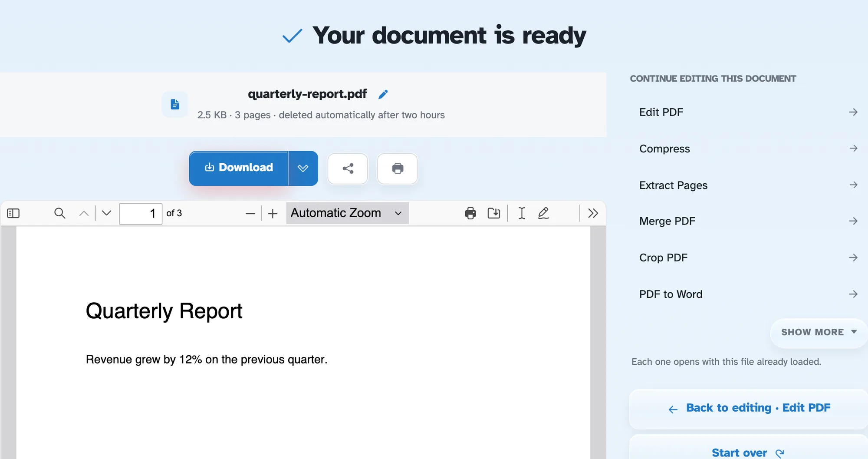This screenshot has height=459, width=868.
Task: Select the draw annotation tool
Action: point(543,213)
